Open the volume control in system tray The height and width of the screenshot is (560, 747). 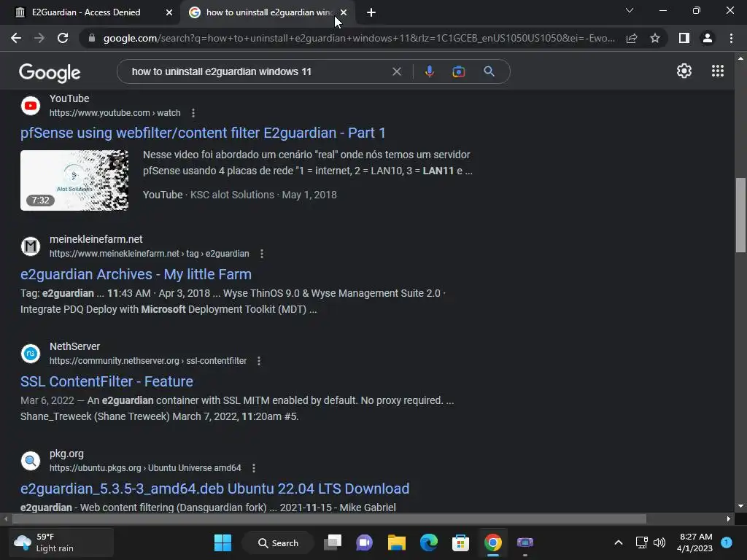tap(659, 542)
